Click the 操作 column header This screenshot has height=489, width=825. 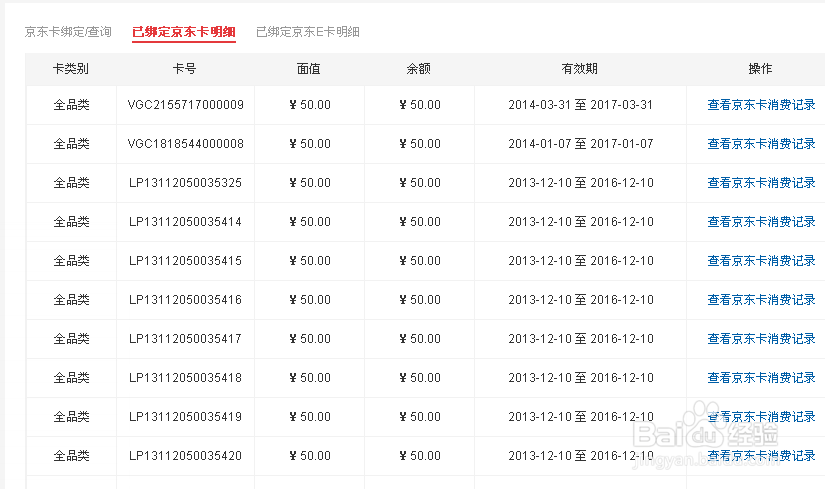[760, 69]
